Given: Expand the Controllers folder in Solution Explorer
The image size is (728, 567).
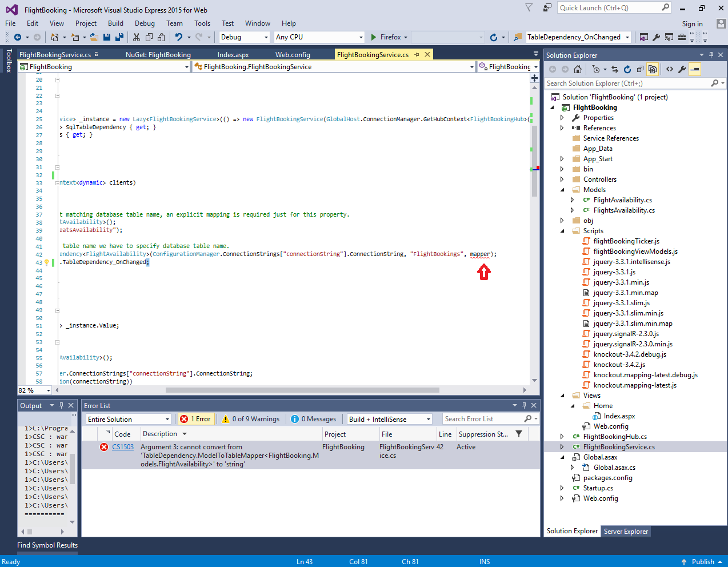Looking at the screenshot, I should click(562, 179).
